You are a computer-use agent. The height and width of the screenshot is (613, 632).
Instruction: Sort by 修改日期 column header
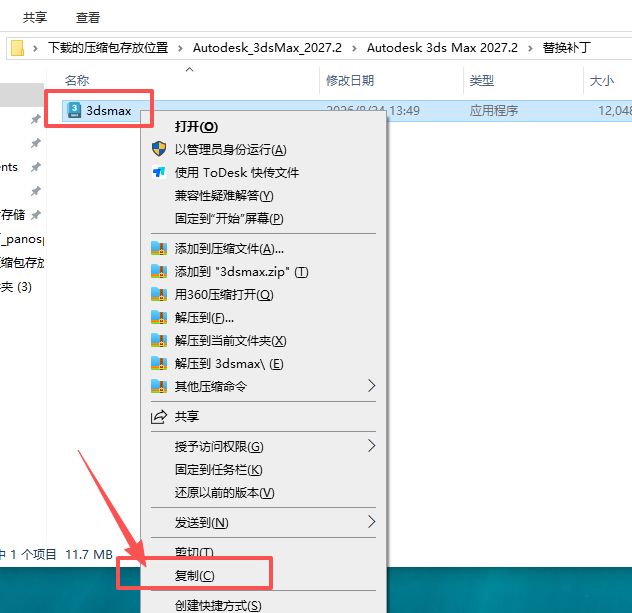click(x=350, y=80)
